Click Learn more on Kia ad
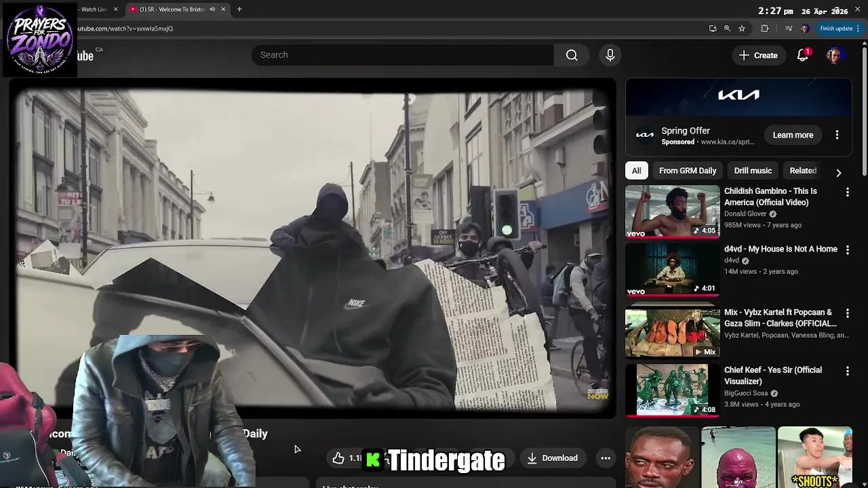Screen dimensions: 868x488 click(x=793, y=135)
